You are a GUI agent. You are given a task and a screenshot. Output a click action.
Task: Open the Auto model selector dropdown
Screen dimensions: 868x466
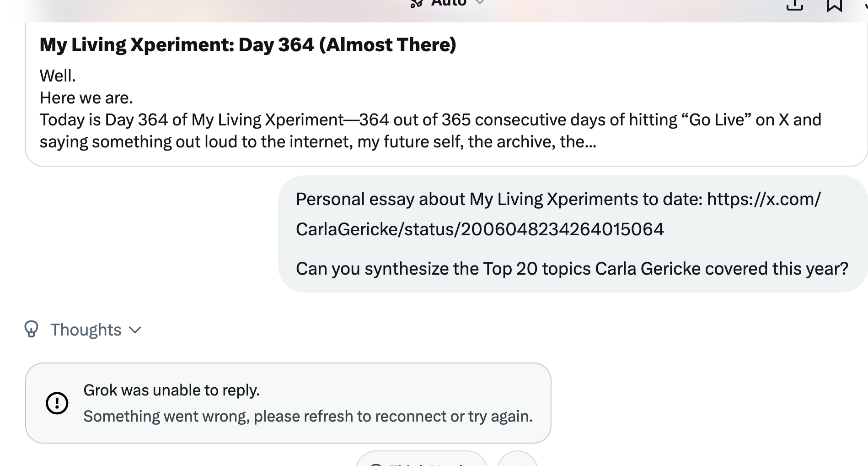[x=480, y=3]
